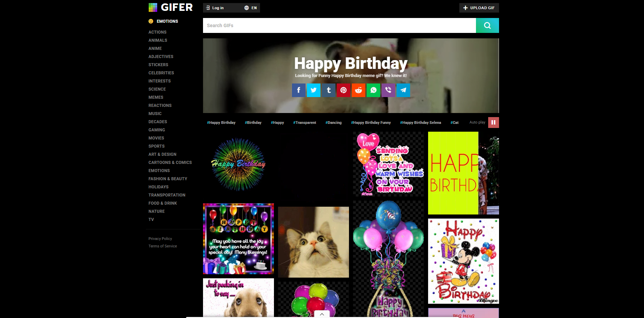The height and width of the screenshot is (318, 644).
Task: Share via the WhatsApp icon
Action: [373, 90]
